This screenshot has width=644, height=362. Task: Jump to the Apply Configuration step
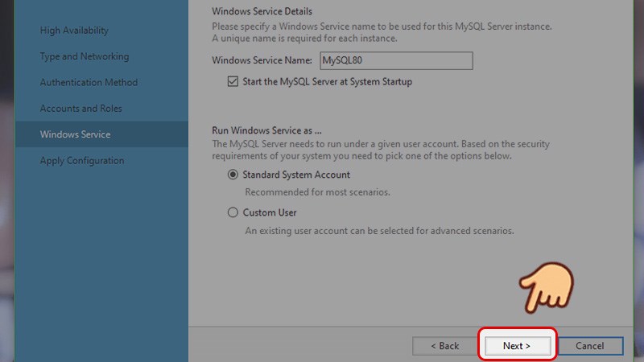tap(82, 160)
